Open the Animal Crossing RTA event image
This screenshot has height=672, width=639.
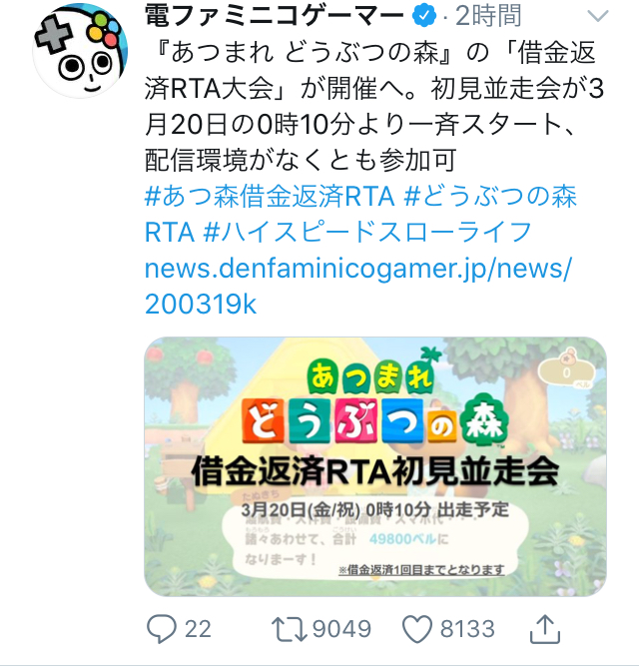tap(375, 466)
